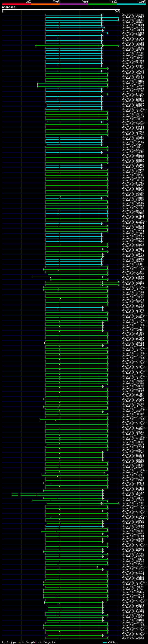Screen dimensions: 148x644
Task: Open UniRef100_A7KCY7 hit
Action: [133, 163]
